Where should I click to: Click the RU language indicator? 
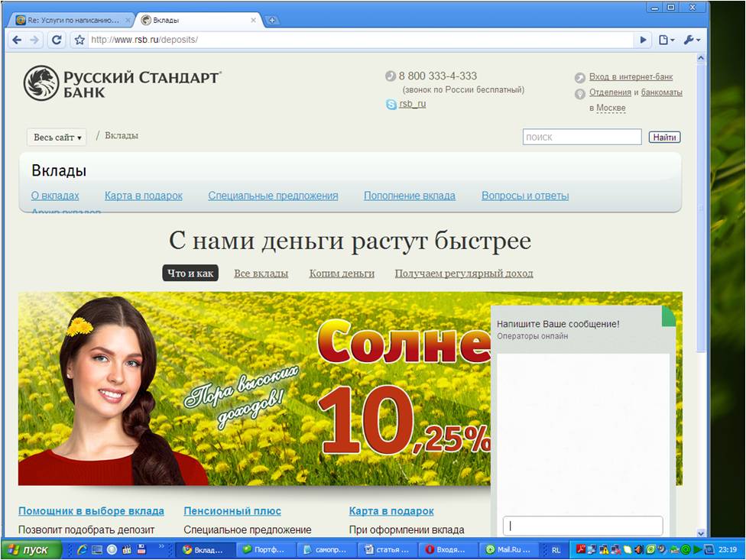[x=556, y=550]
